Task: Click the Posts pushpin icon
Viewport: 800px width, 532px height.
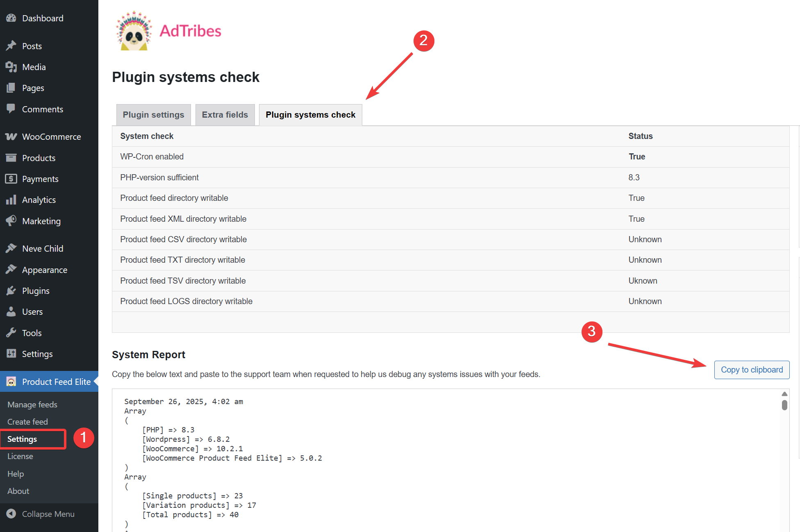Action: pyautogui.click(x=11, y=45)
